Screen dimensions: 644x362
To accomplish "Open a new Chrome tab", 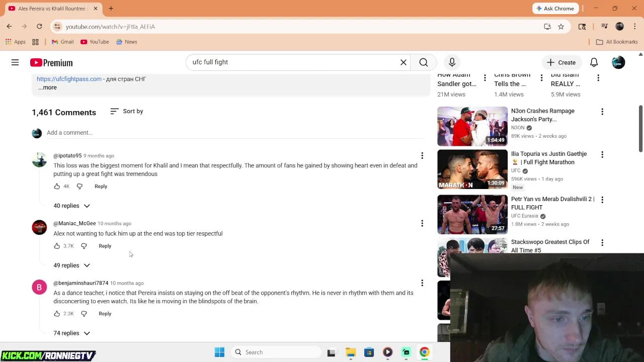I will click(111, 9).
